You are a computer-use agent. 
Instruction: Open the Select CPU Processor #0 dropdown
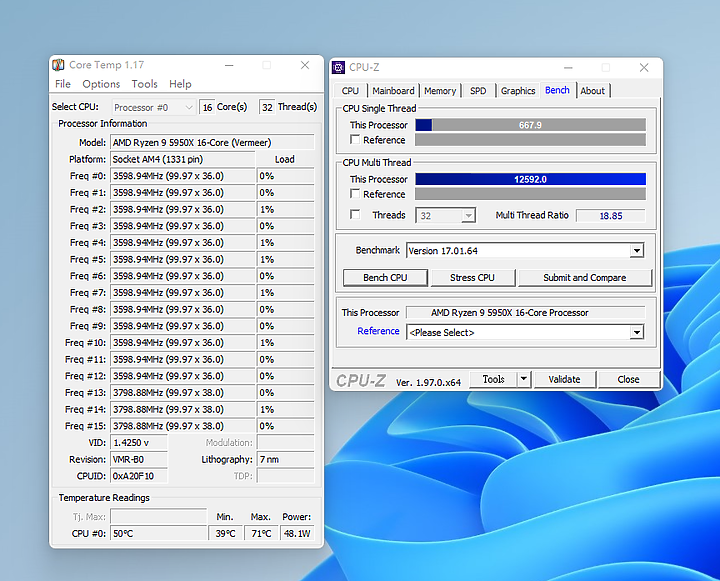click(154, 107)
